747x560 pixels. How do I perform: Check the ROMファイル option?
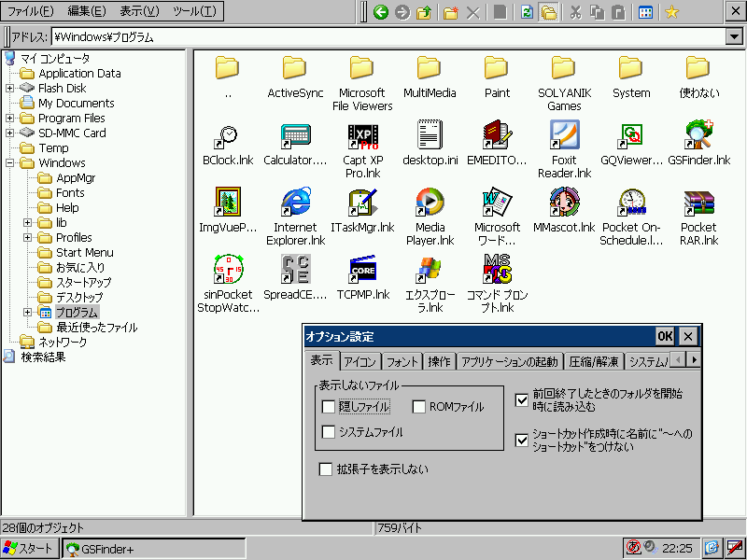coord(419,407)
